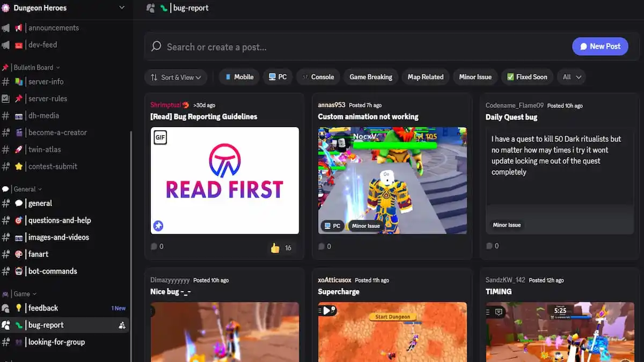This screenshot has width=644, height=362.
Task: Click the Dungeon Heroes server icon
Action: (5, 8)
